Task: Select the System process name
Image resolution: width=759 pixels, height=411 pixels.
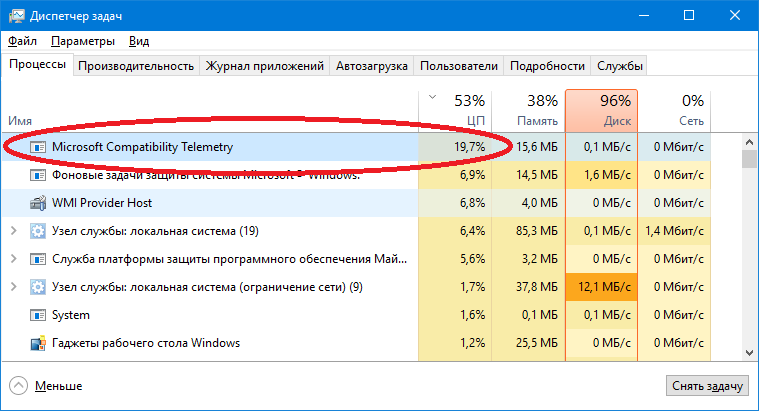Action: pyautogui.click(x=71, y=315)
